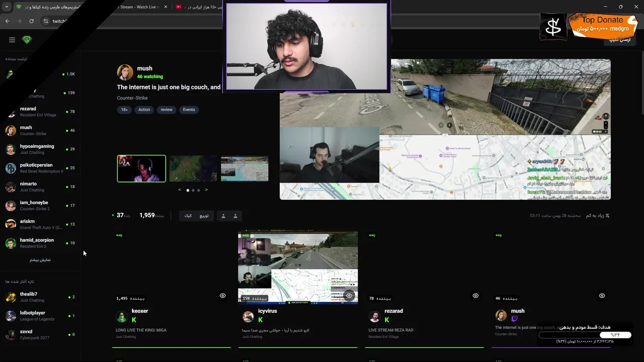
Task: Click hypoalmgaming avatar in sidebar
Action: (11, 149)
